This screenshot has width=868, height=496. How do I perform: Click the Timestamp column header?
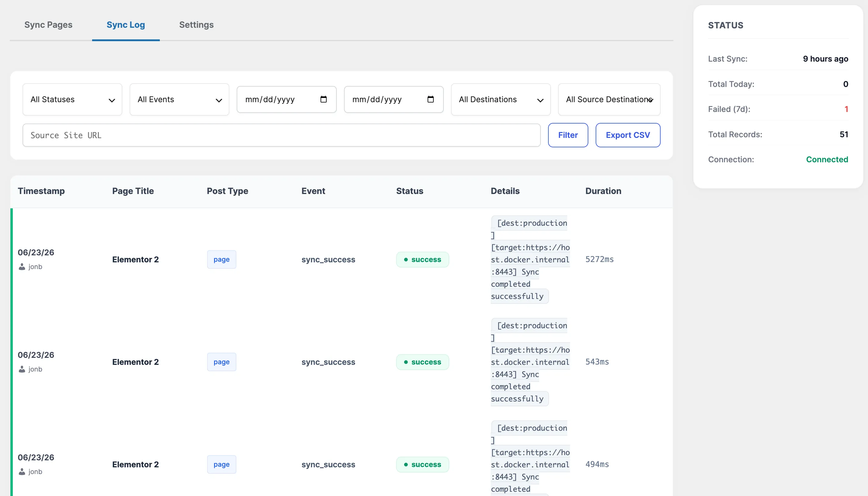[x=41, y=191]
